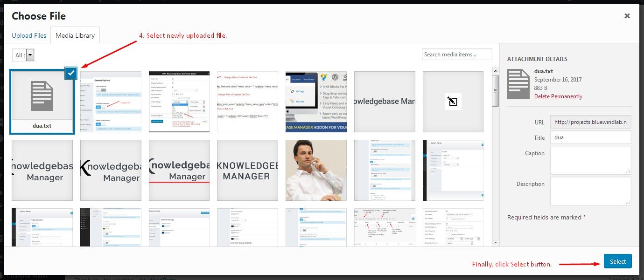Select the General Options screenshot thumbnail
This screenshot has height=280, width=644.
(111, 102)
